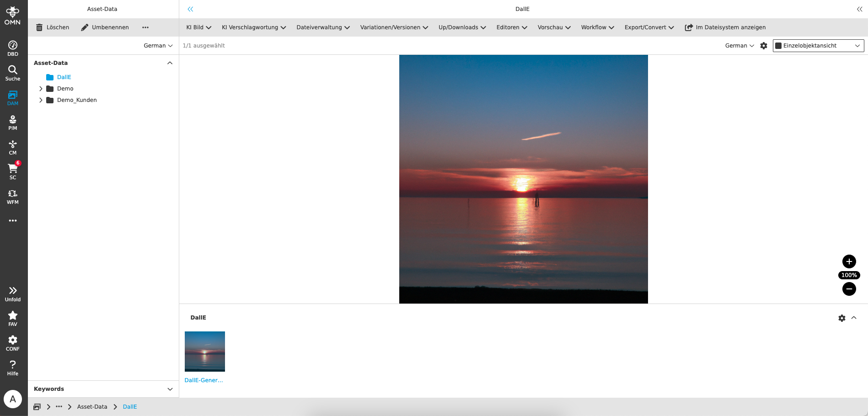Open the Einzelobjektansicht view dropdown

(x=818, y=46)
